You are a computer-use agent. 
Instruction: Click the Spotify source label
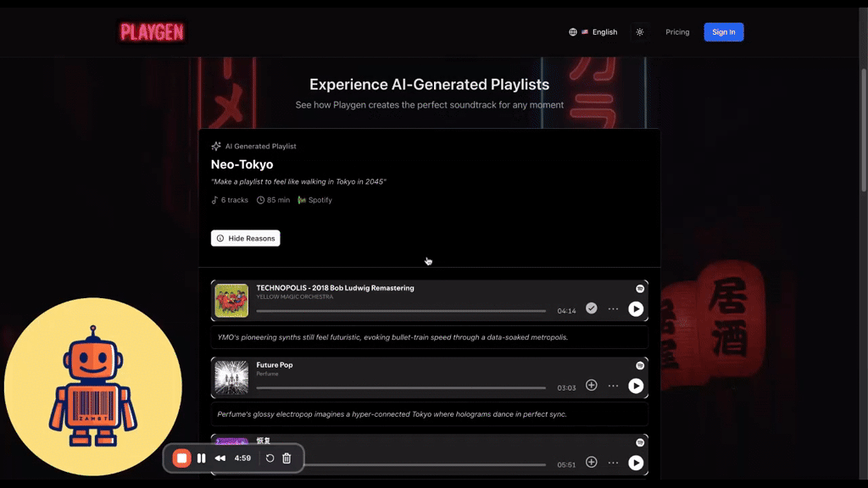click(x=315, y=200)
